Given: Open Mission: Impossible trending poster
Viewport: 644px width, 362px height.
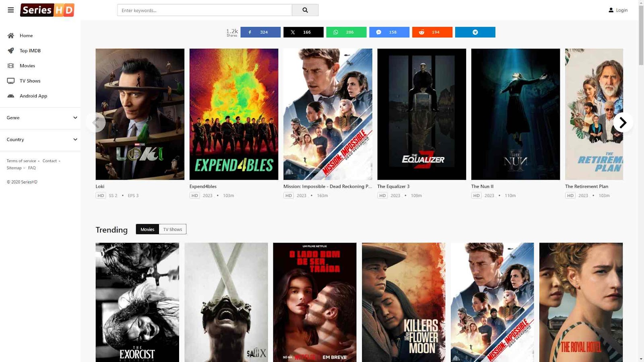Looking at the screenshot, I should tap(492, 302).
